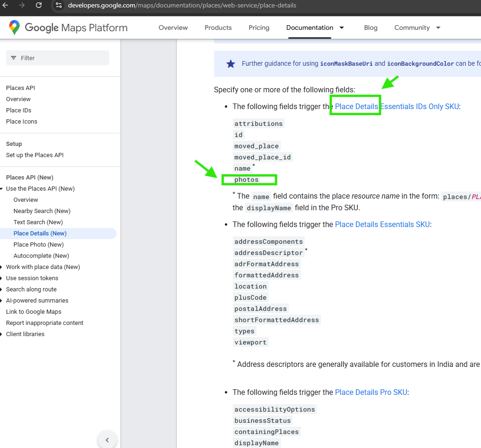Type in the Filter input field
The width and height of the screenshot is (481, 448).
63,58
